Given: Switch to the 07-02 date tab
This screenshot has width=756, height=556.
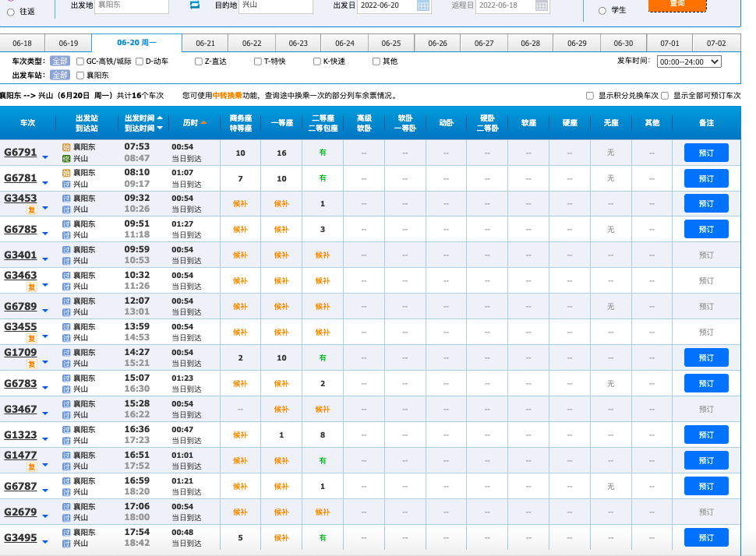Looking at the screenshot, I should 716,43.
